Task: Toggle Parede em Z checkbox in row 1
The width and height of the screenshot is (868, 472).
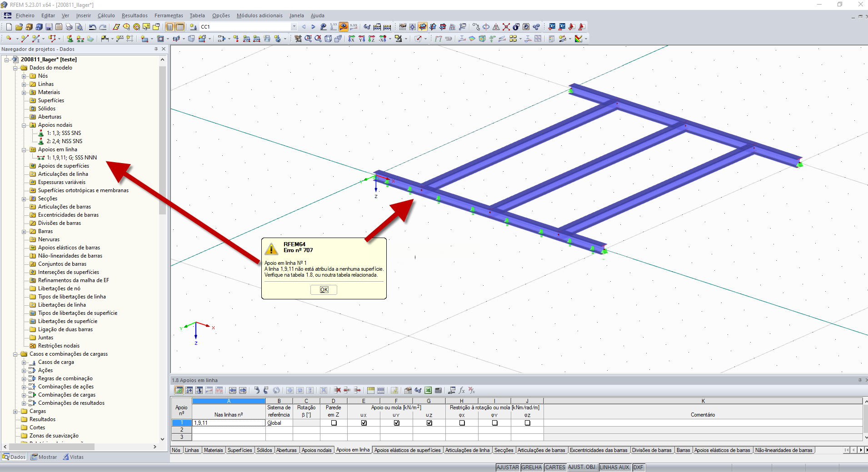Action: click(x=334, y=423)
